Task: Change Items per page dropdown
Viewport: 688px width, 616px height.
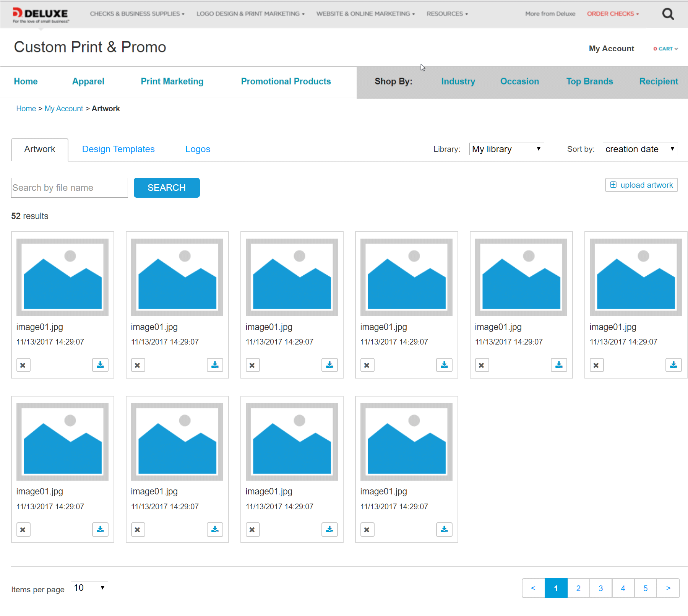Action: point(89,588)
